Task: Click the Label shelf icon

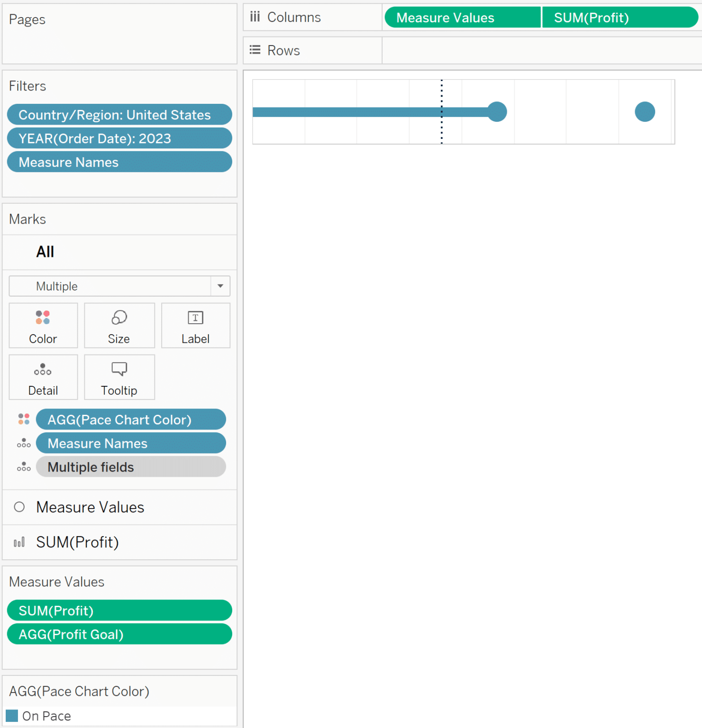Action: 195,326
